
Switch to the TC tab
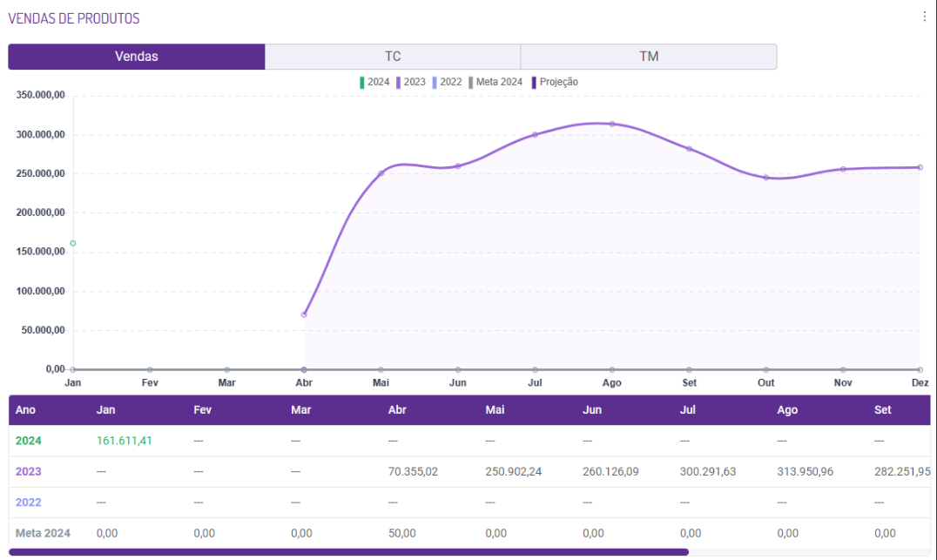(393, 57)
